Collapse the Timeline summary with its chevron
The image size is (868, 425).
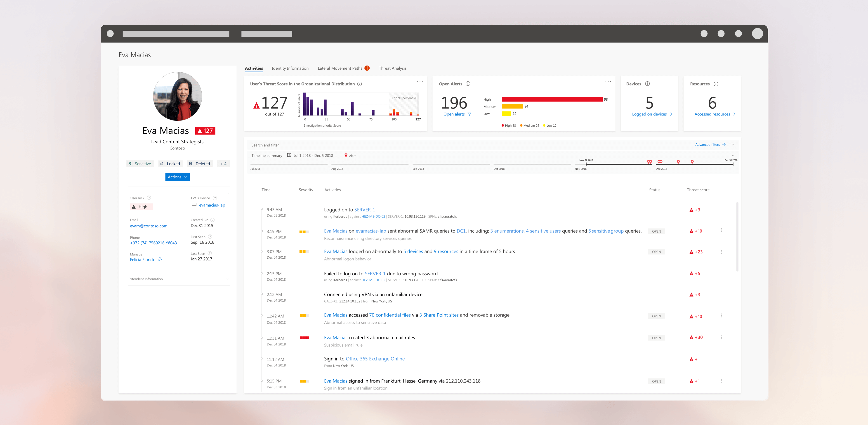[733, 155]
